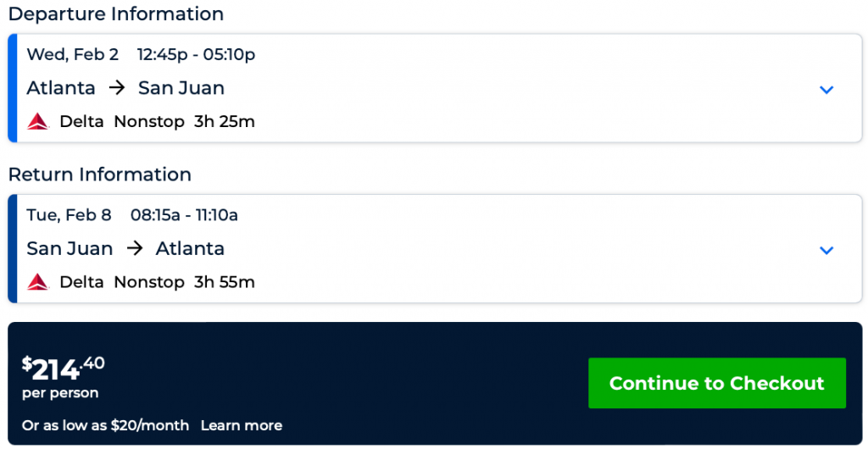The width and height of the screenshot is (868, 449).
Task: Click the 3h 25m flight duration
Action: pos(225,122)
